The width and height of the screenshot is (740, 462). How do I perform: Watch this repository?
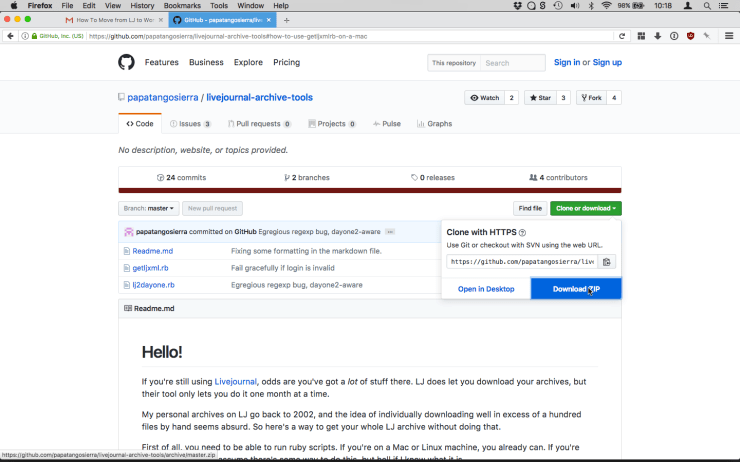[484, 98]
